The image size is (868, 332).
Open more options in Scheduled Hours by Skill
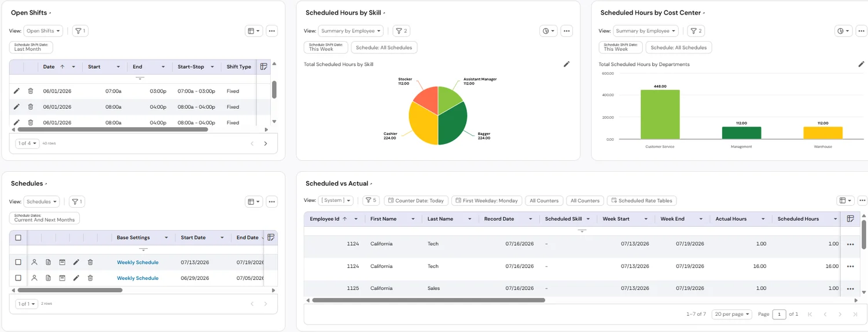pyautogui.click(x=567, y=31)
